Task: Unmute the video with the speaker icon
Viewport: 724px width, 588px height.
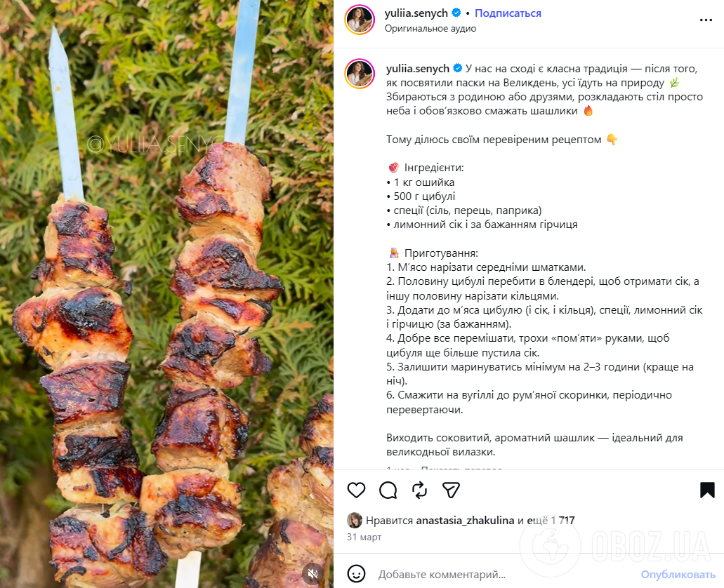Action: coord(312,573)
